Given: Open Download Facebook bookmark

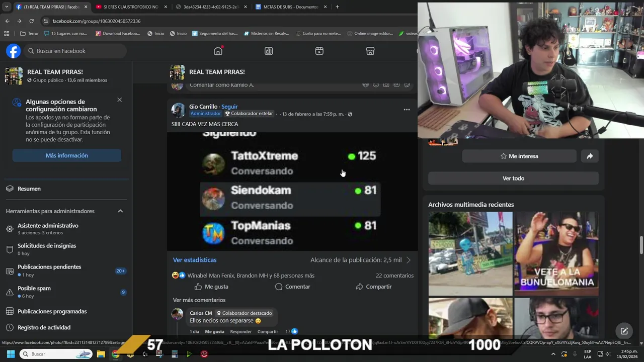Looking at the screenshot, I should 117,34.
